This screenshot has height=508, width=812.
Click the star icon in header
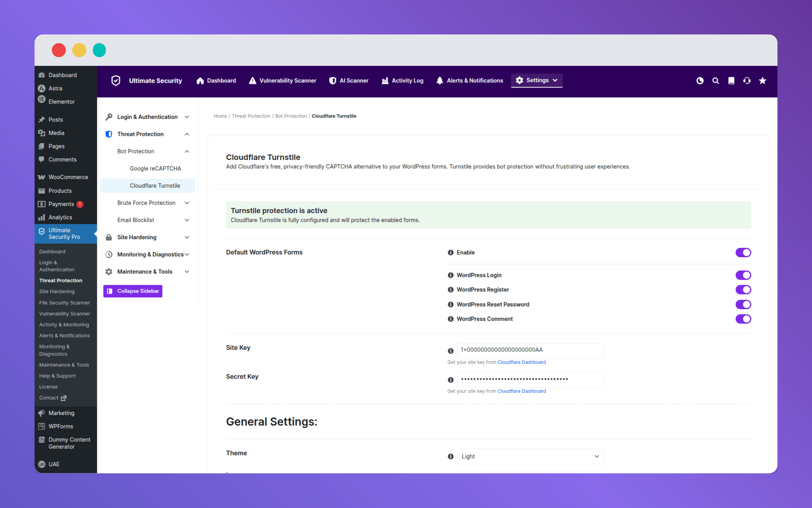(x=762, y=81)
